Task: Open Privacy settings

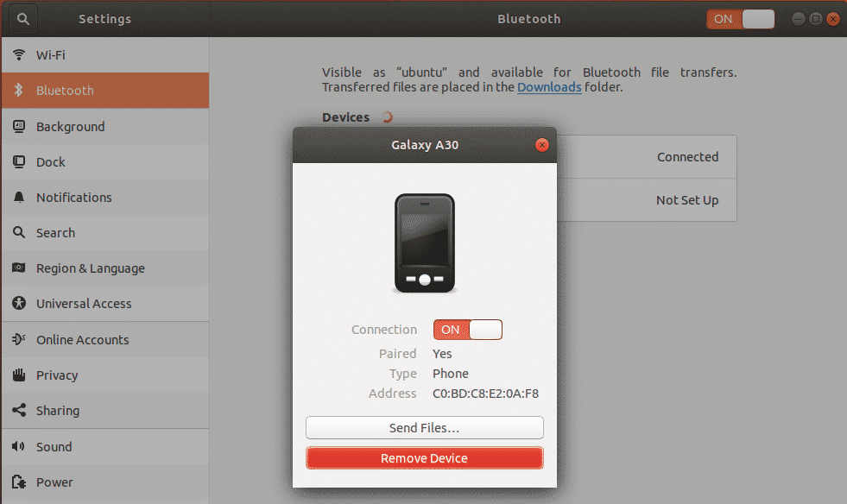Action: click(x=105, y=375)
